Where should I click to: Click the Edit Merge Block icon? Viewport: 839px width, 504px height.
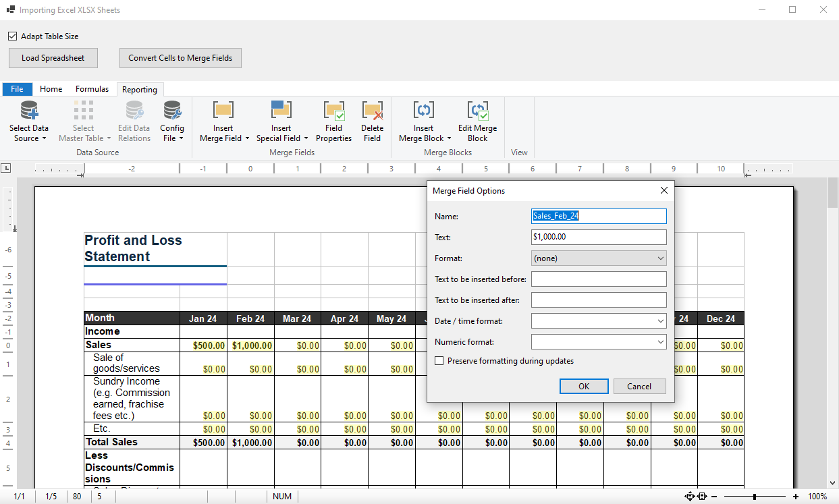tap(478, 111)
